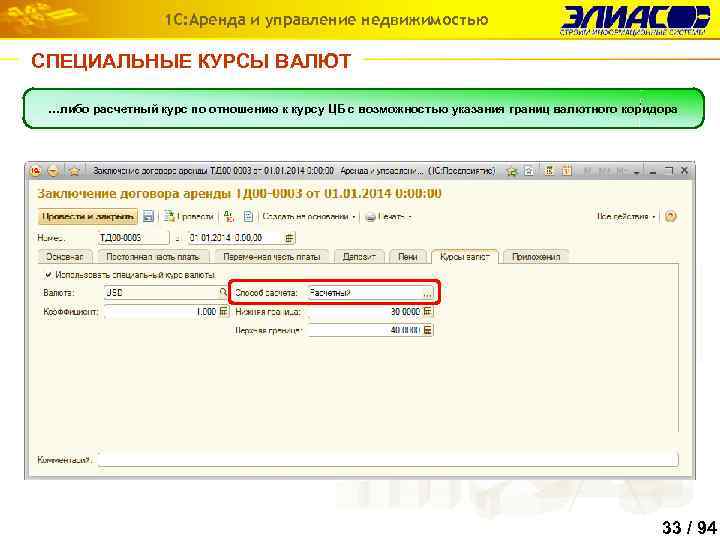720x540 pixels.
Task: Open the Приложения tab
Action: pyautogui.click(x=536, y=257)
